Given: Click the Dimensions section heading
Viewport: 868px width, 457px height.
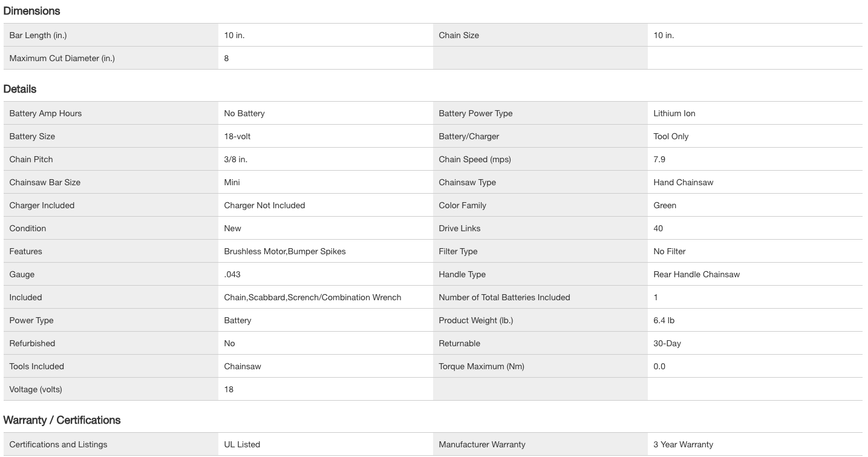Looking at the screenshot, I should (31, 11).
